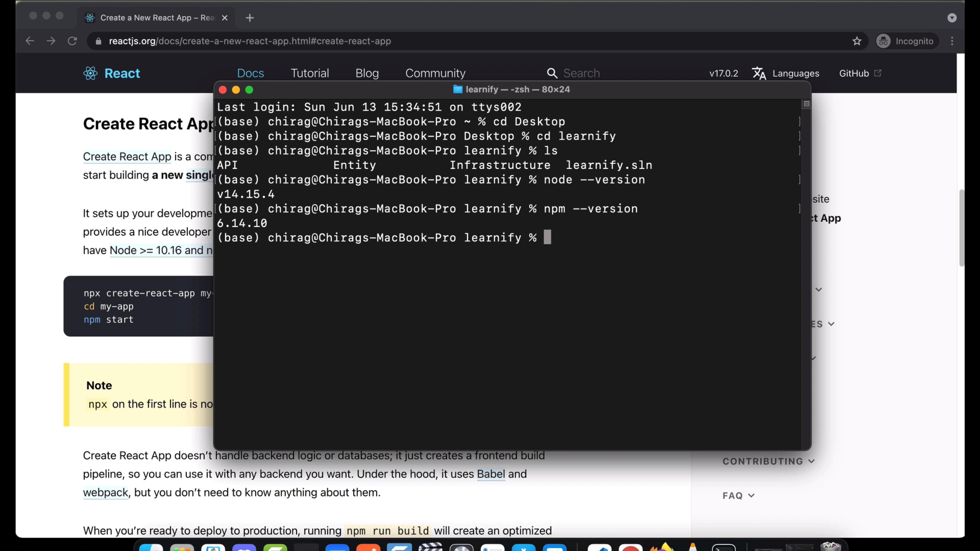
Task: Close the Terminal window with the red button
Action: coord(223,90)
